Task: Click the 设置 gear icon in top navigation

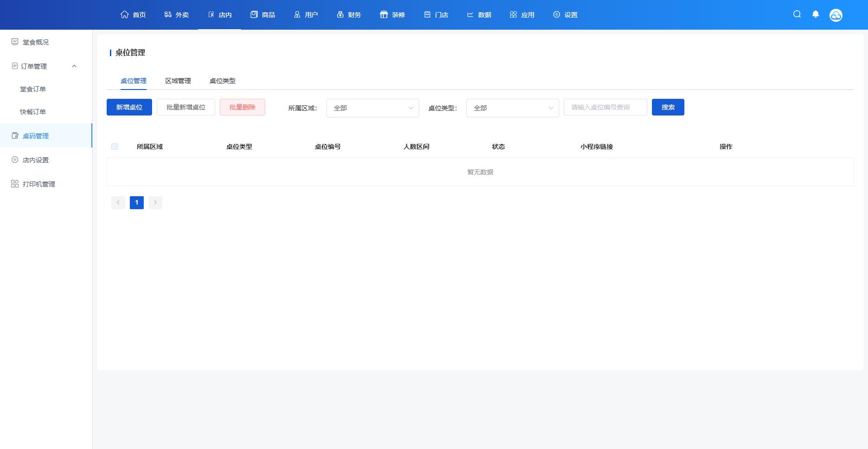Action: click(556, 14)
